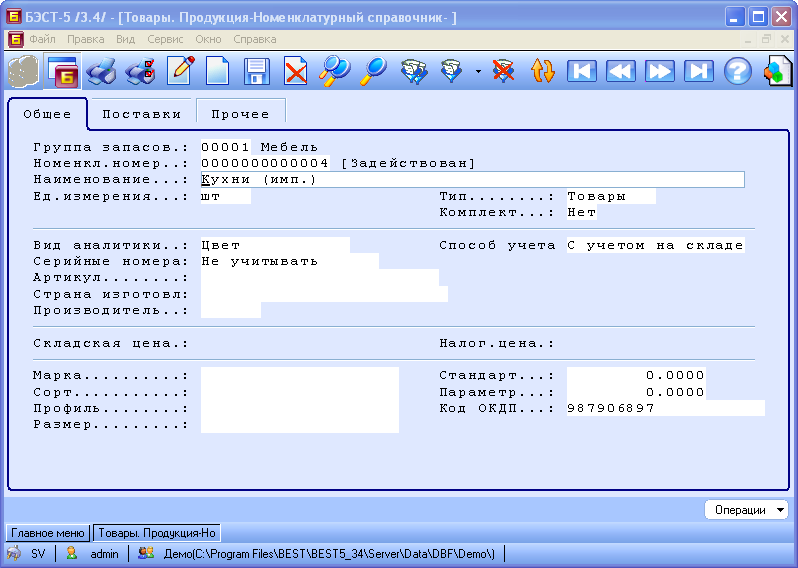
Task: Delete the record with red X icon
Action: 296,71
